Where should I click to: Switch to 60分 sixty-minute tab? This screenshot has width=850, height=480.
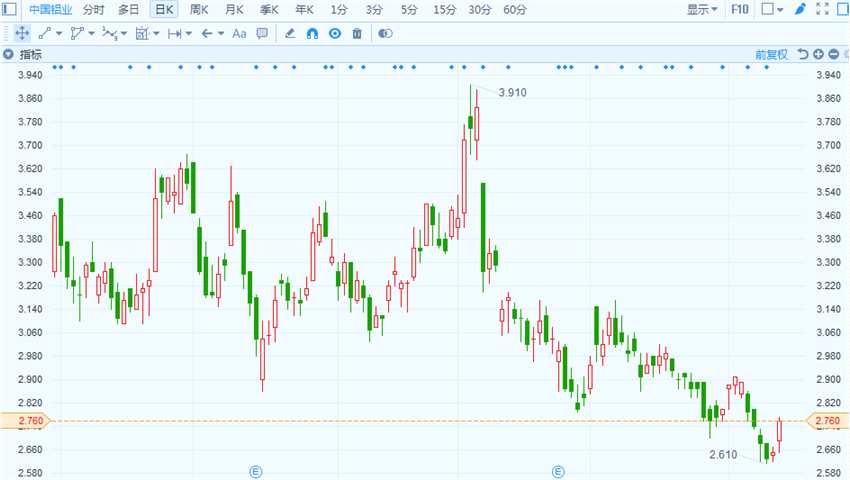point(514,9)
